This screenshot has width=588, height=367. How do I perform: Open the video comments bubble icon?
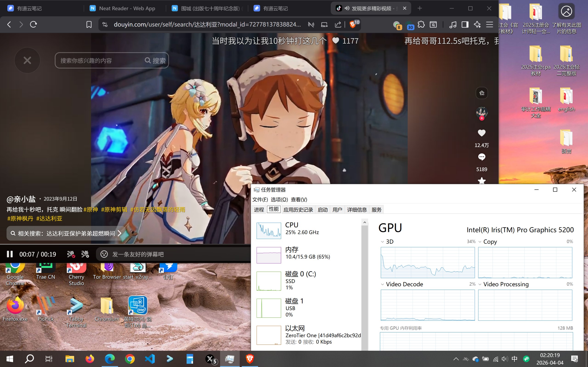pyautogui.click(x=482, y=157)
